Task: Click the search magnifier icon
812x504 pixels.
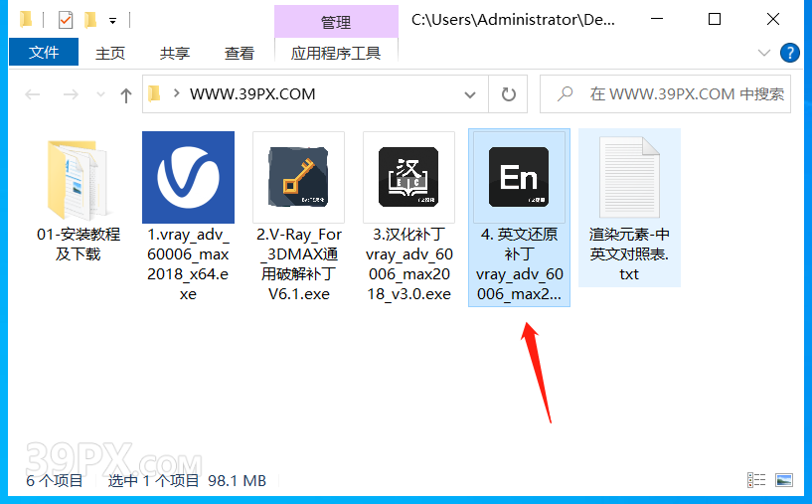Action: 565,93
